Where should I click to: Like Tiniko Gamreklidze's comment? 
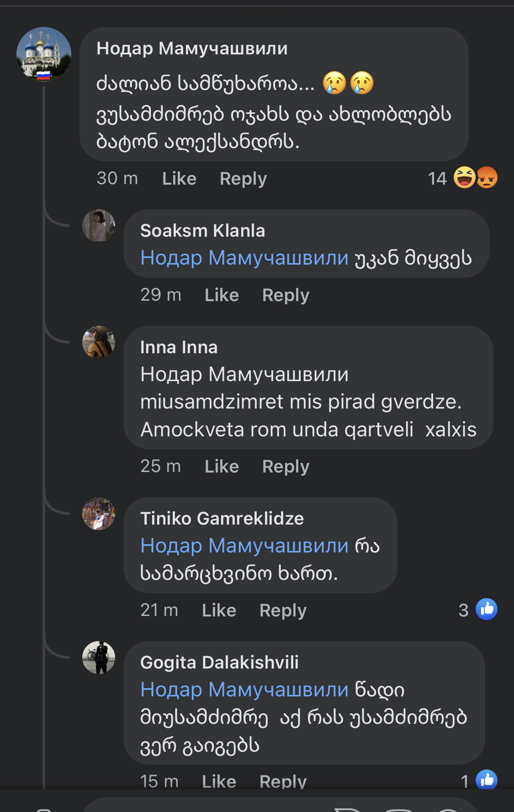219,610
